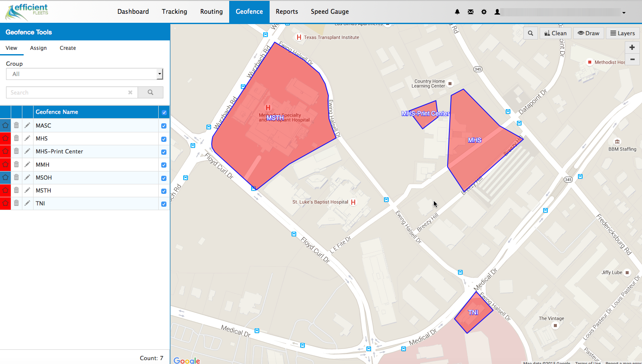Viewport: 642px width, 364px height.
Task: Edit the MASC geofence with pencil icon
Action: point(28,125)
